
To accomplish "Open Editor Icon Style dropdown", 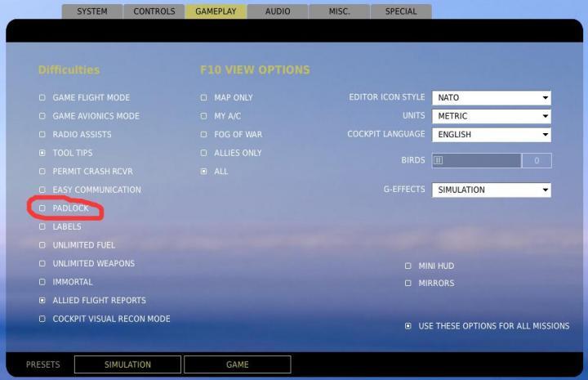I will pyautogui.click(x=490, y=98).
